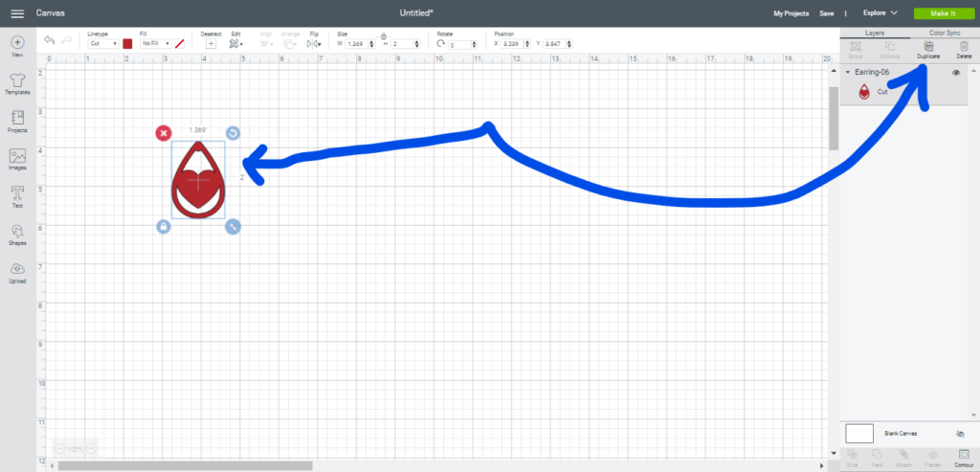
Task: Switch to the Color Sync tab
Action: click(x=945, y=33)
